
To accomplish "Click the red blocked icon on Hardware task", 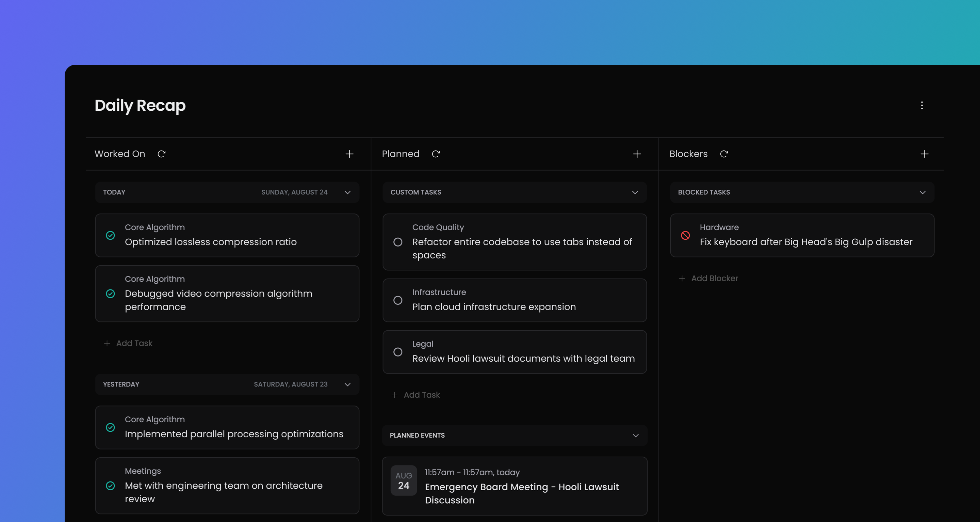I will coord(685,235).
